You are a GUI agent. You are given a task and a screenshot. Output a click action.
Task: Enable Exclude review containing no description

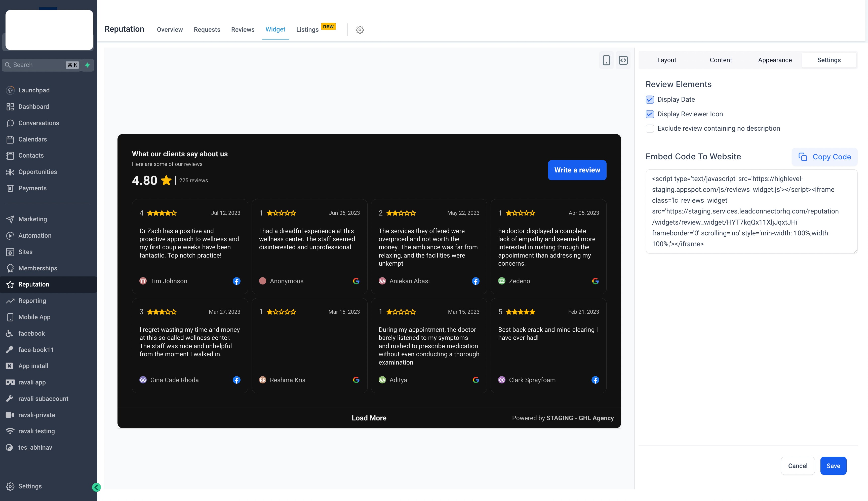coord(649,129)
